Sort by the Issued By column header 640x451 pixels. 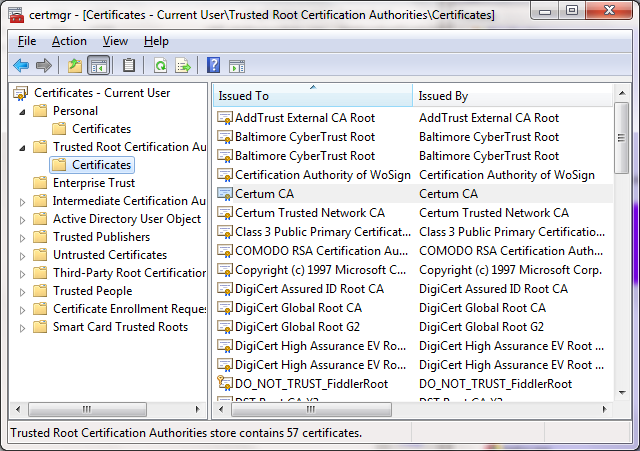(513, 96)
